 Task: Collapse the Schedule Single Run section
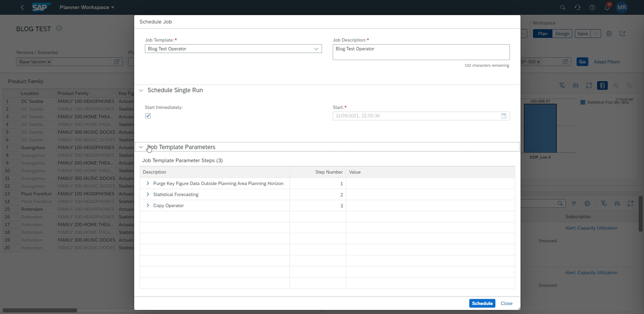(x=141, y=90)
